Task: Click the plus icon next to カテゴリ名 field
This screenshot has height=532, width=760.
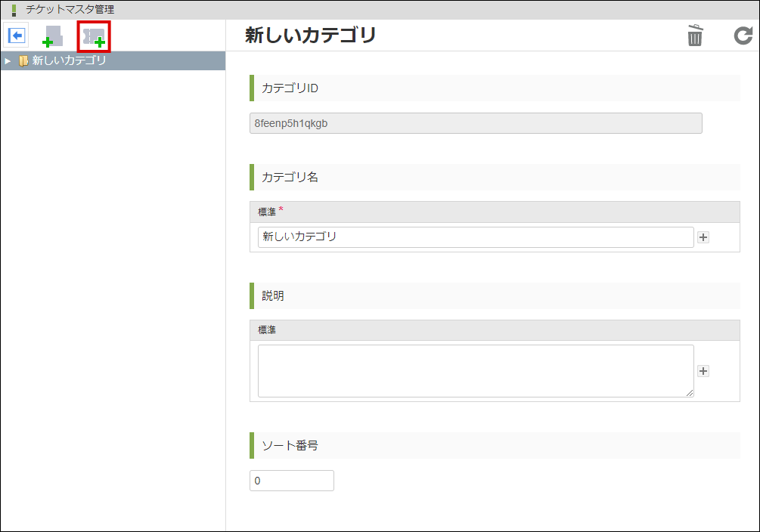Action: point(703,237)
